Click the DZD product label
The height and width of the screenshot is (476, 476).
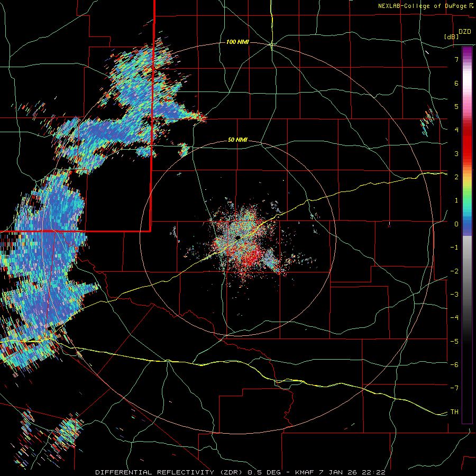tap(465, 32)
